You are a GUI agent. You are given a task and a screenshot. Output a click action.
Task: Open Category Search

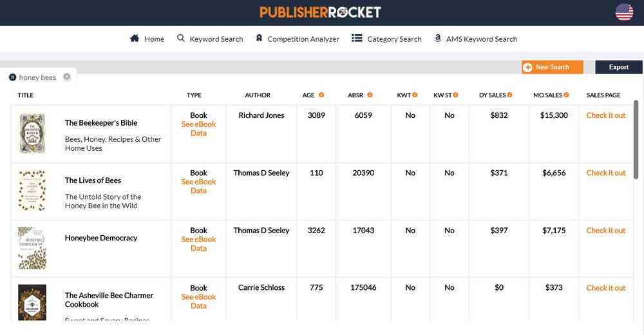(x=386, y=39)
